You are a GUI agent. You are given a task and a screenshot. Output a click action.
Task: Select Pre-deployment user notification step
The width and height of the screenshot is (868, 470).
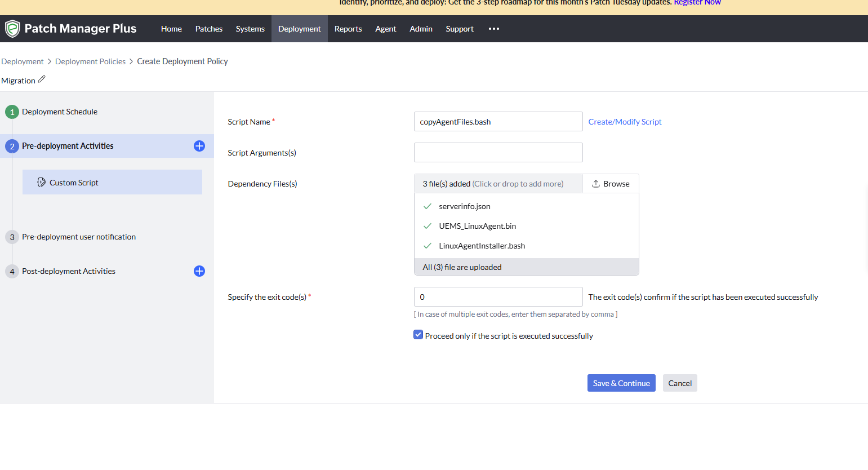click(79, 237)
